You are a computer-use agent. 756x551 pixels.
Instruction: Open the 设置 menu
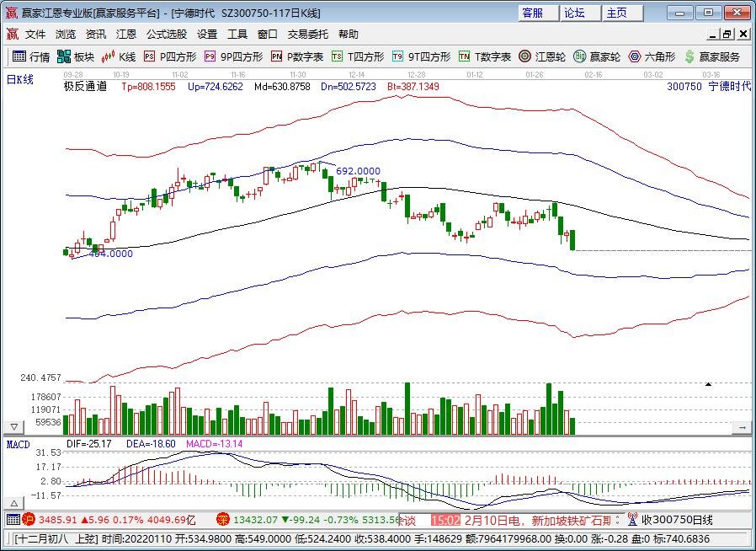click(x=207, y=35)
